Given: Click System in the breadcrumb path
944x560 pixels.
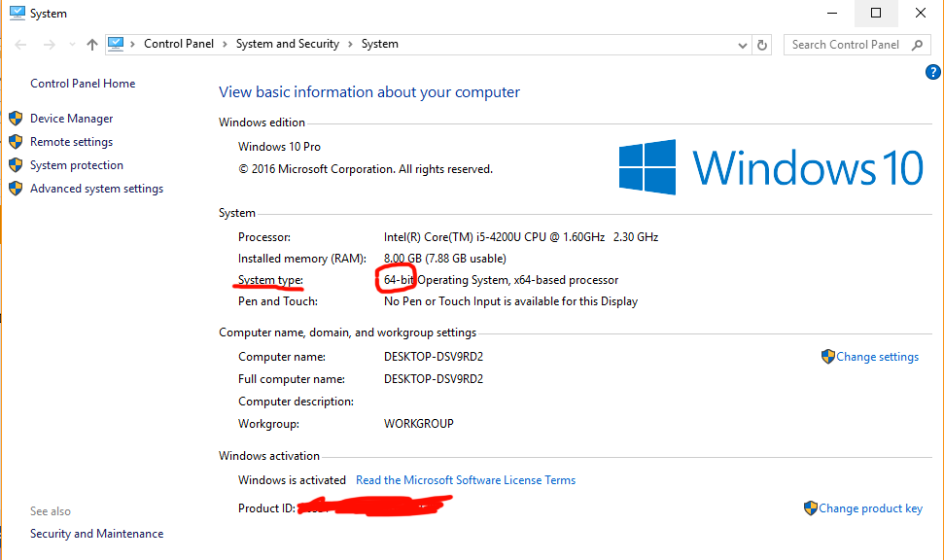Looking at the screenshot, I should (x=380, y=44).
